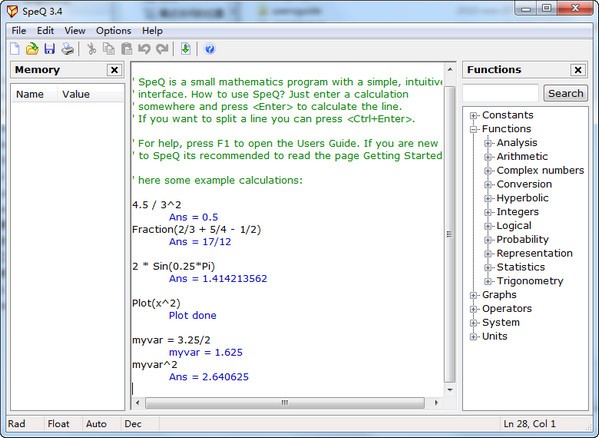Click the 'Ln 28, Col 1' status indicator
Image resolution: width=599 pixels, height=438 pixels.
point(529,424)
